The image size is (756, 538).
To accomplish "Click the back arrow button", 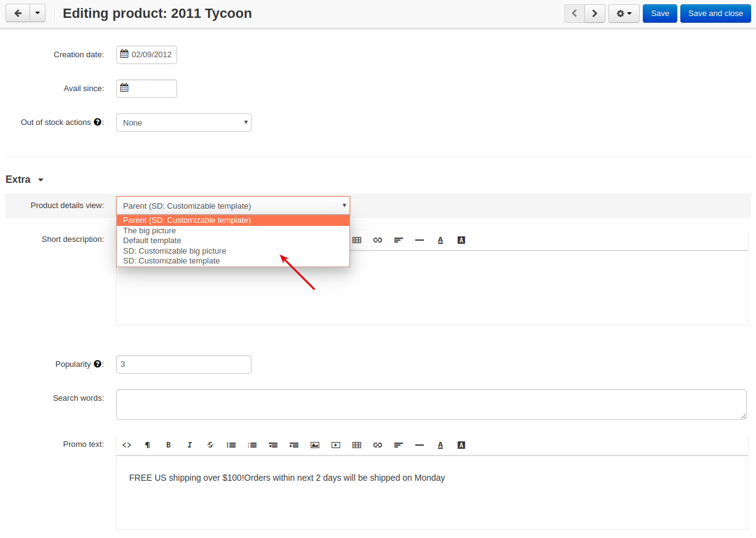I will tap(18, 13).
